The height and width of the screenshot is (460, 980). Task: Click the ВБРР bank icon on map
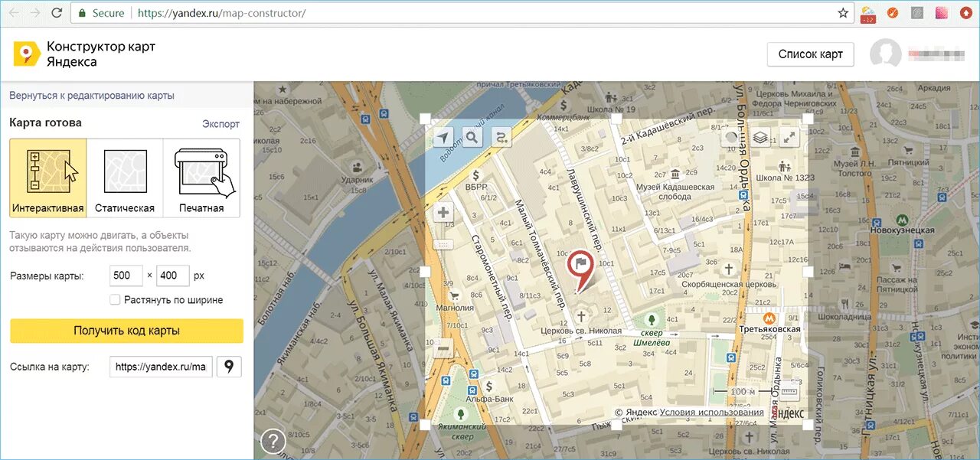pos(475,174)
